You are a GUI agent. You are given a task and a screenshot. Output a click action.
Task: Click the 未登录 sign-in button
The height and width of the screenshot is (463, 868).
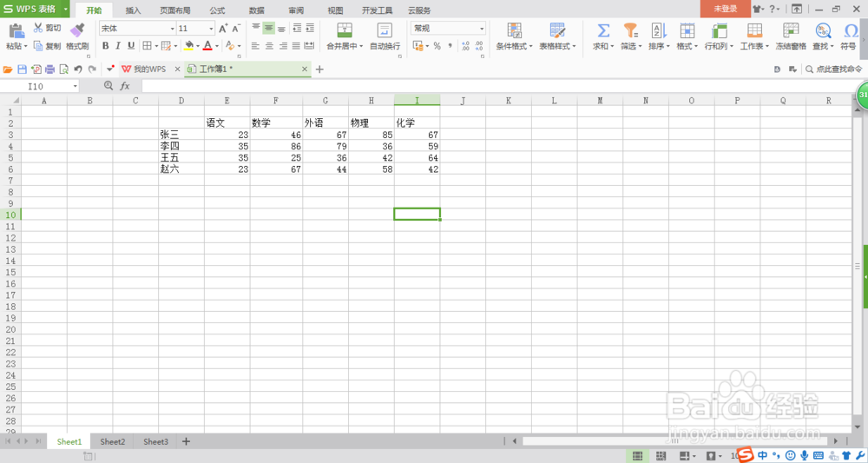(x=725, y=9)
